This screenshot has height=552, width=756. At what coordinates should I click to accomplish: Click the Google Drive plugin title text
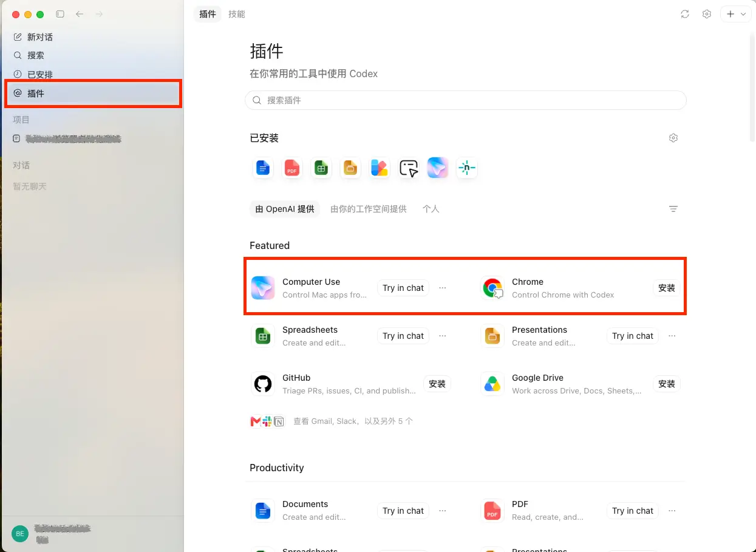click(x=538, y=378)
